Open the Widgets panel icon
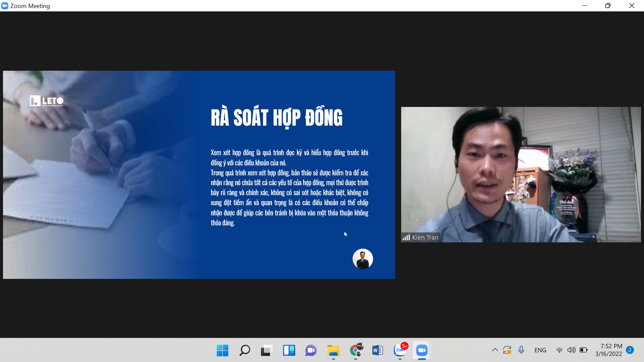Screen dimensions: 644x362 coord(289,350)
